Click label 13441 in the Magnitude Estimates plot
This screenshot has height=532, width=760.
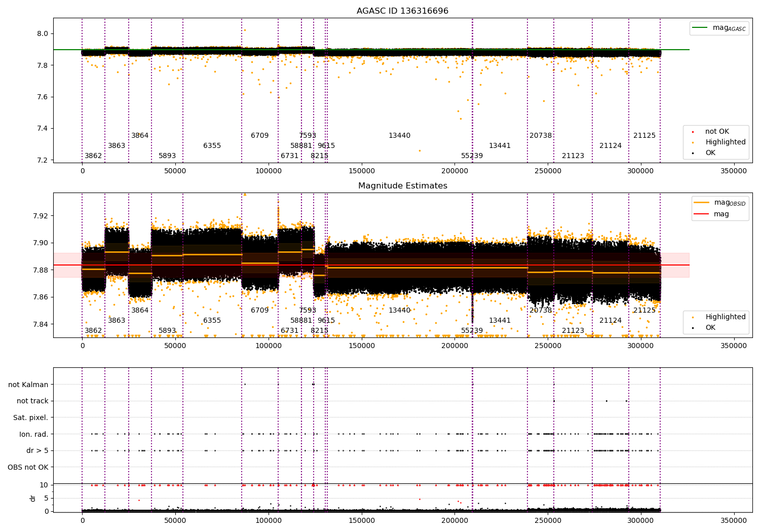pyautogui.click(x=500, y=321)
